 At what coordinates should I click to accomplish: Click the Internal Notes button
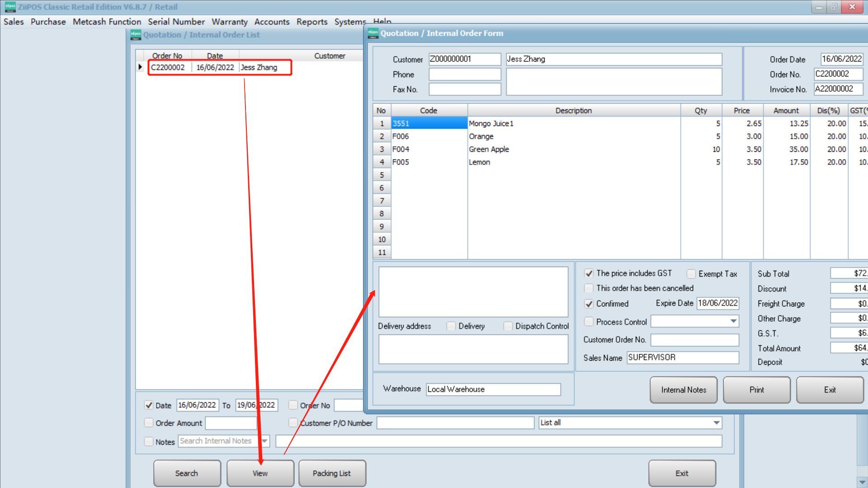coord(684,389)
